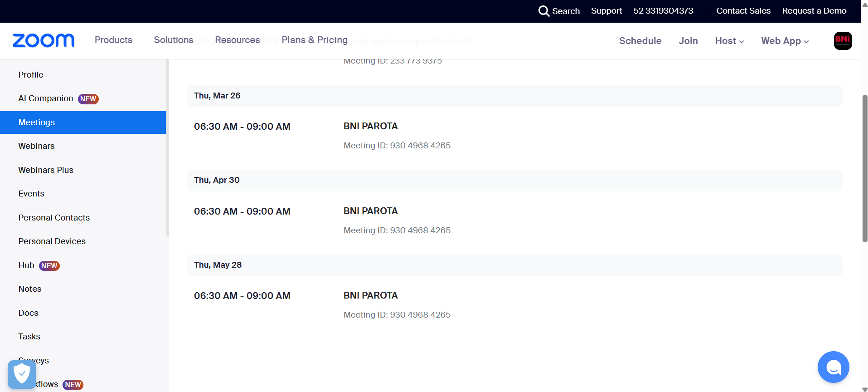Expand the Host dropdown
The height and width of the screenshot is (392, 868).
[729, 41]
